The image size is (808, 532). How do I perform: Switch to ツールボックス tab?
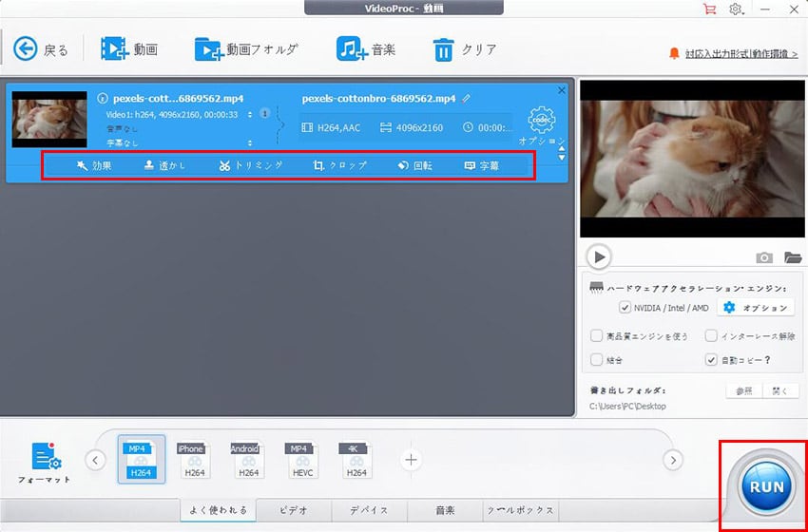(x=521, y=510)
